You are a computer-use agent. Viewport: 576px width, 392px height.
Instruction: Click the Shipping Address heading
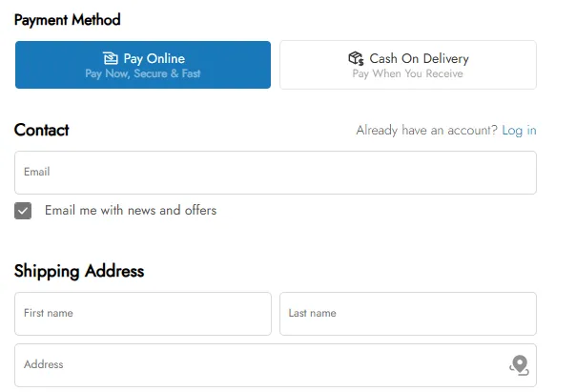tap(79, 271)
